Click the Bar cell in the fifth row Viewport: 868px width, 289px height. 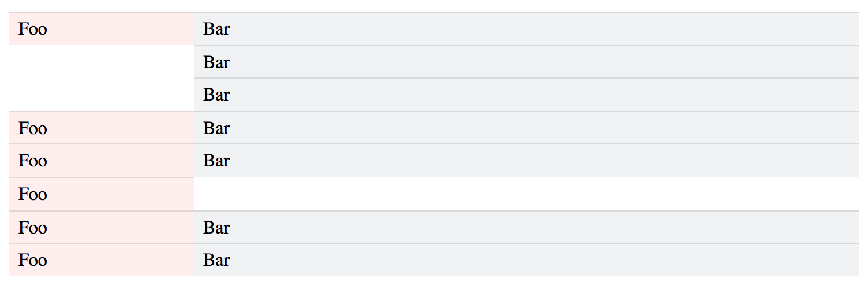[x=526, y=161]
